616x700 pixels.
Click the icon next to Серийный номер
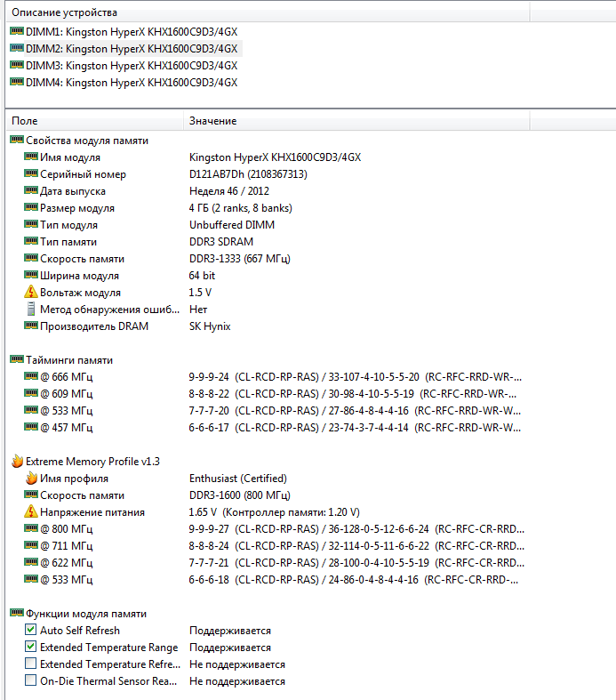(x=31, y=173)
